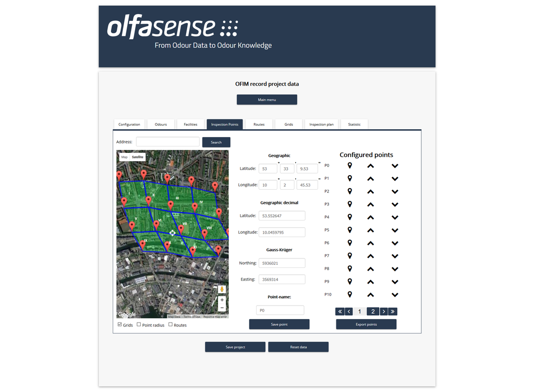Return to the Main menu
The image size is (534, 392).
tap(266, 100)
